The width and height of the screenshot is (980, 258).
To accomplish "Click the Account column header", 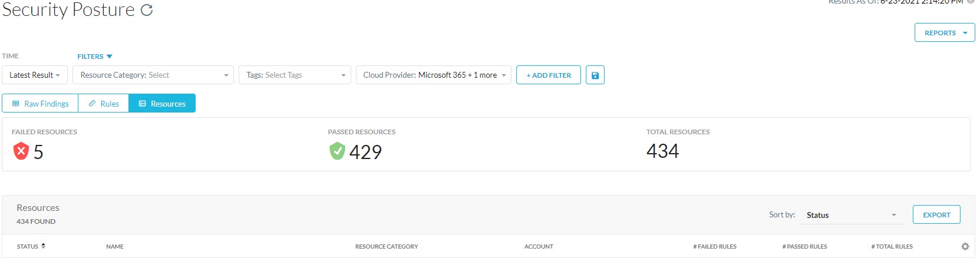I will [x=539, y=246].
